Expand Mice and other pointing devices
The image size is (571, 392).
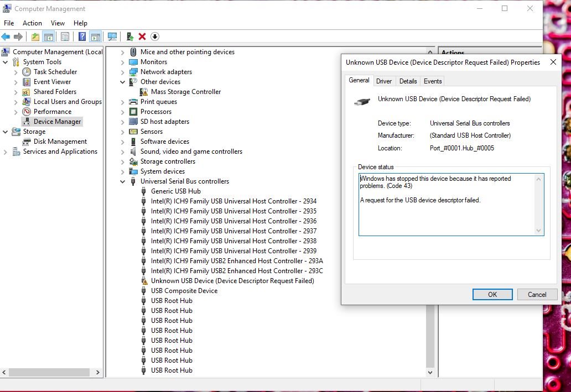pyautogui.click(x=123, y=52)
